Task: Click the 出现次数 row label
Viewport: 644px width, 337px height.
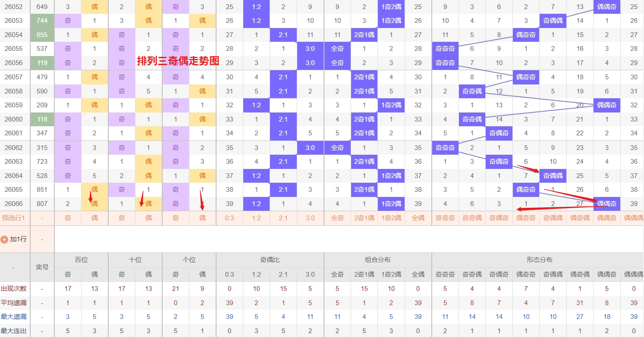Action: click(14, 289)
